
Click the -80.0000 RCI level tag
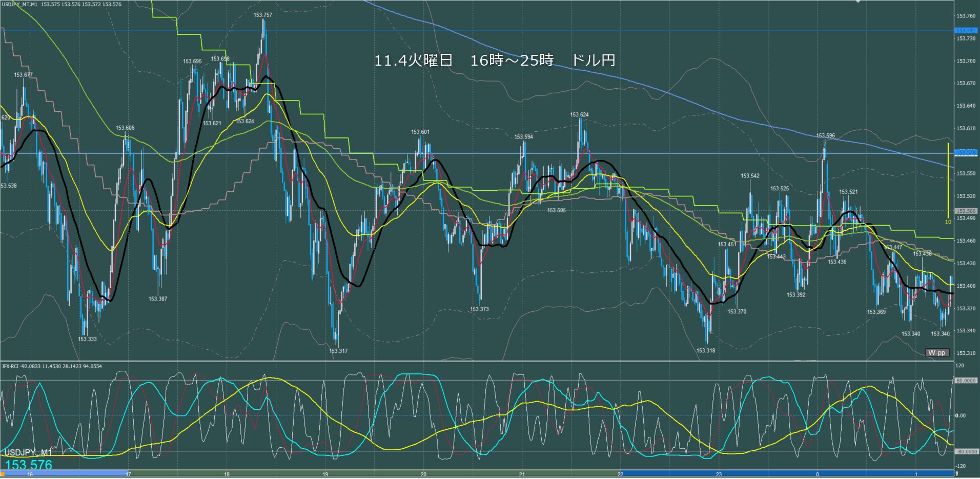click(966, 452)
